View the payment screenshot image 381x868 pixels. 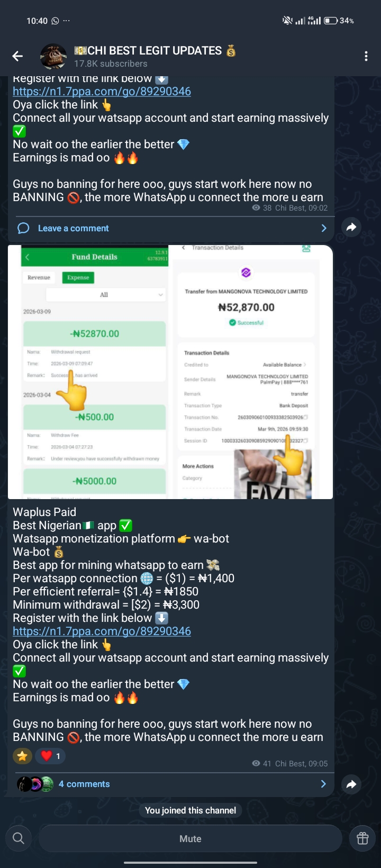pos(170,372)
